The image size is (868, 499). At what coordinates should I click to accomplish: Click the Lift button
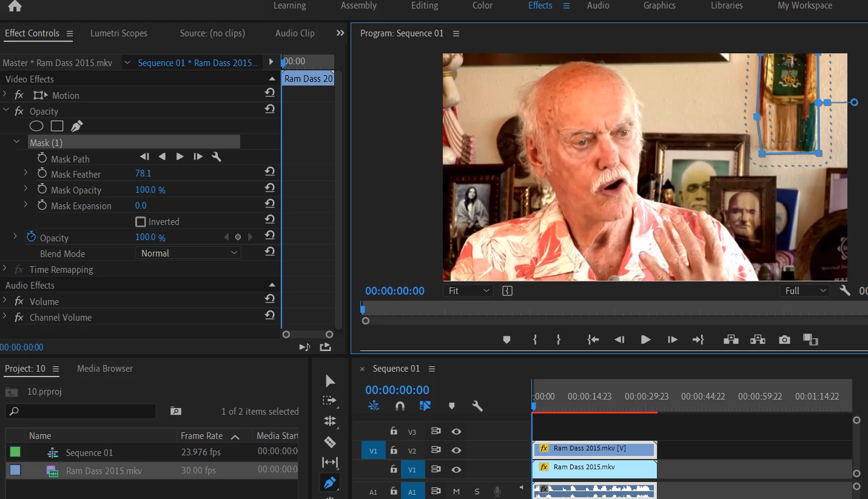point(731,340)
